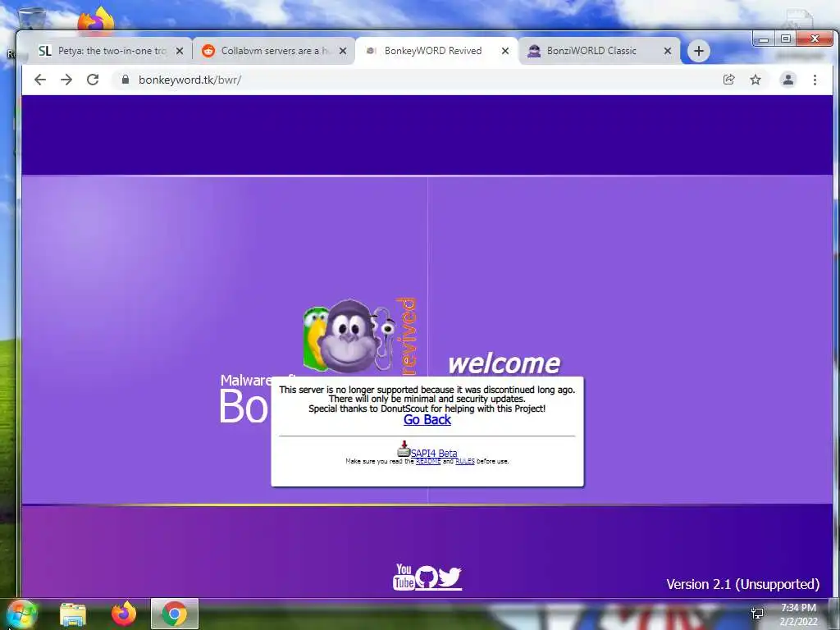This screenshot has height=630, width=840.
Task: Reload the BonkeyWORD page
Action: (93, 80)
